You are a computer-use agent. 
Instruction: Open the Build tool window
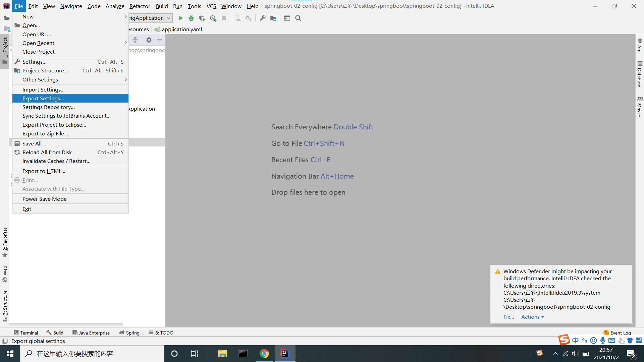point(55,333)
